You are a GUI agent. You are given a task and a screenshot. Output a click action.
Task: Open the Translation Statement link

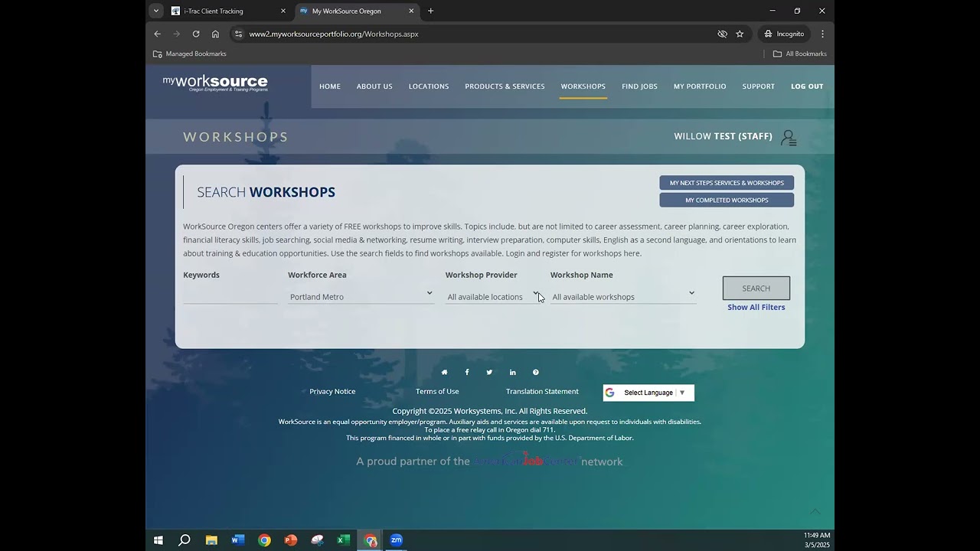[542, 392]
